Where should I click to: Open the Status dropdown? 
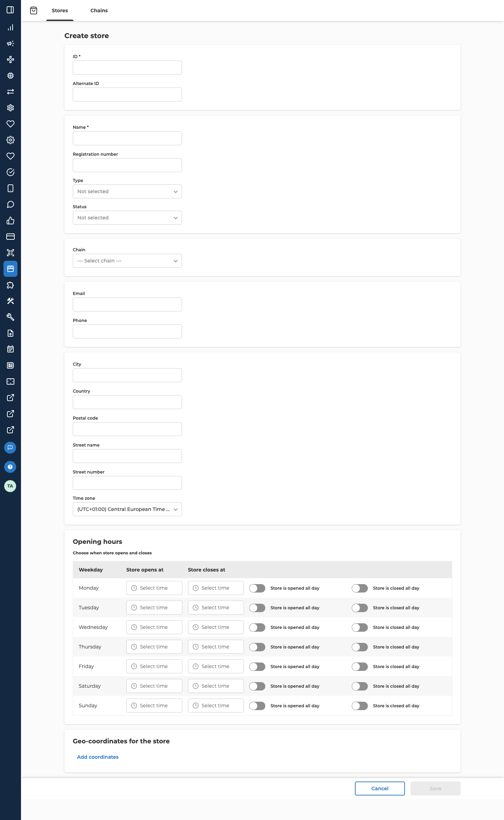click(x=127, y=218)
